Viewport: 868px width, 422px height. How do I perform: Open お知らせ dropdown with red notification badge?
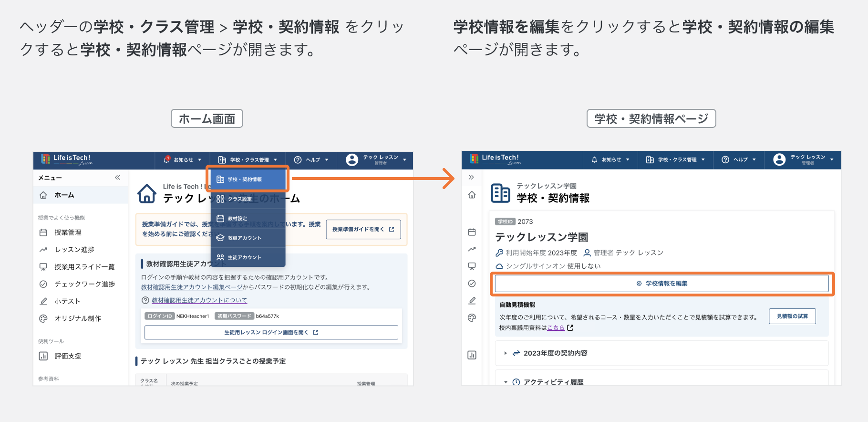click(x=183, y=160)
